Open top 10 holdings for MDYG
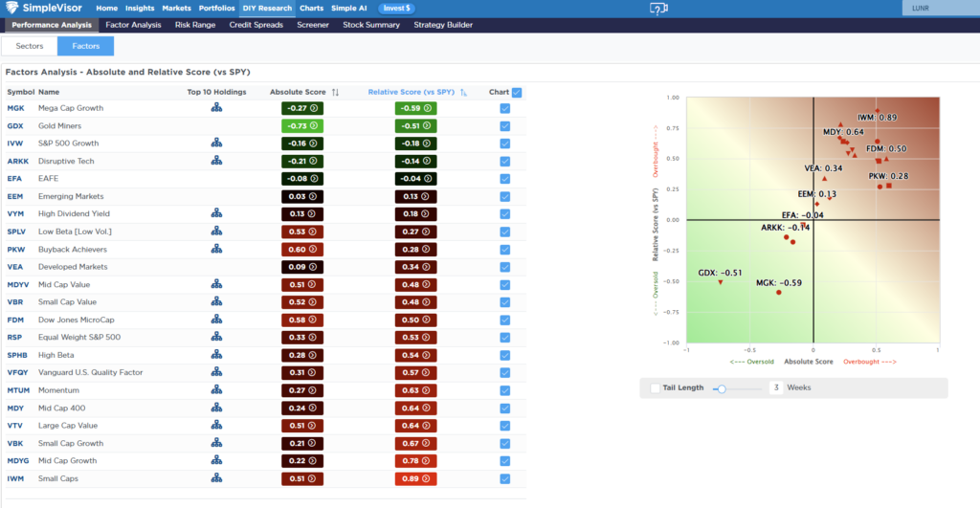 point(216,460)
